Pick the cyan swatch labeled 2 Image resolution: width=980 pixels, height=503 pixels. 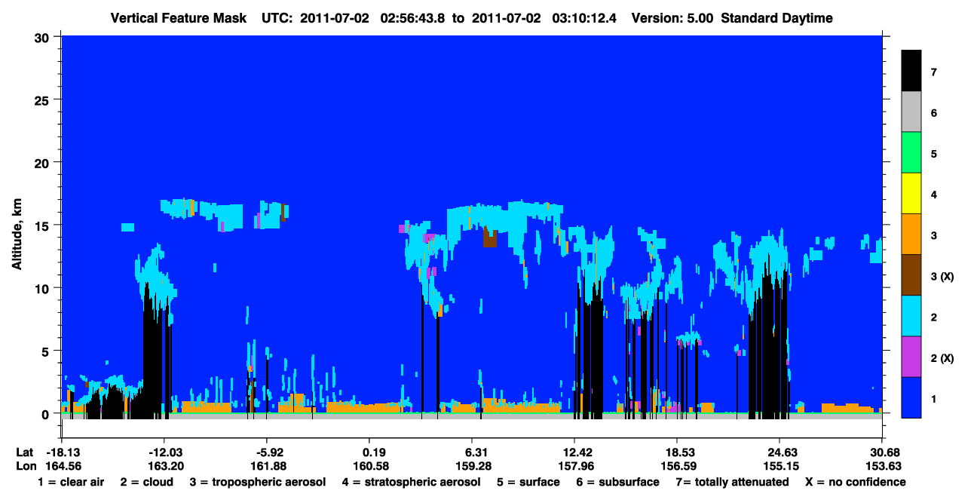[911, 316]
